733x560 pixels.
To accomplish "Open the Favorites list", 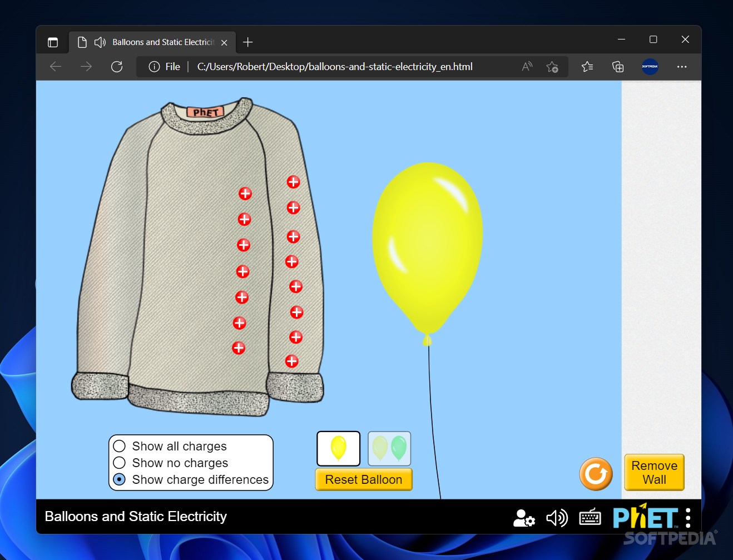I will pos(587,67).
